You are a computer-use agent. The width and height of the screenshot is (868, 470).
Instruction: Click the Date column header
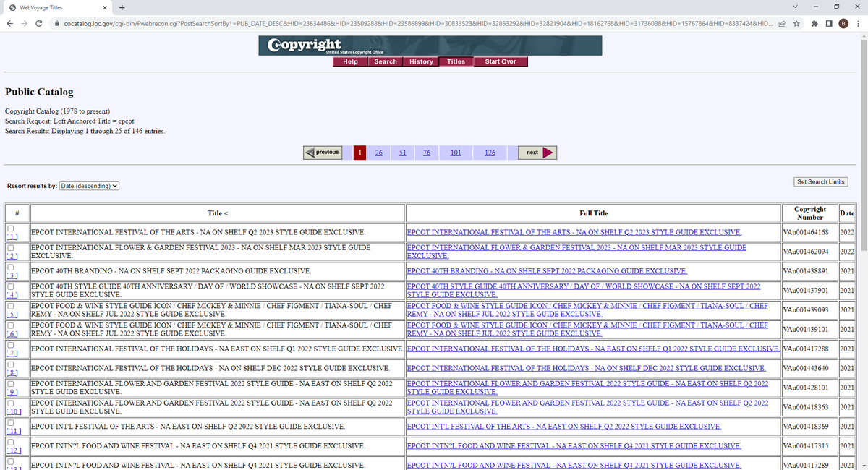[x=847, y=213]
